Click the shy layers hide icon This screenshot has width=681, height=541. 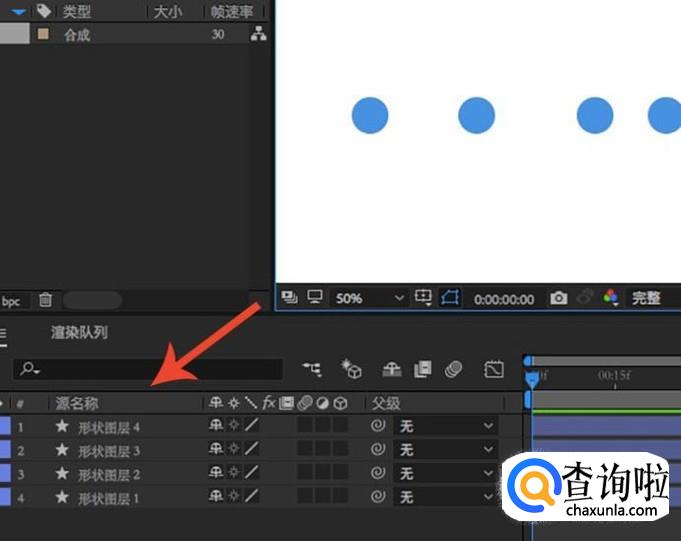(x=391, y=369)
